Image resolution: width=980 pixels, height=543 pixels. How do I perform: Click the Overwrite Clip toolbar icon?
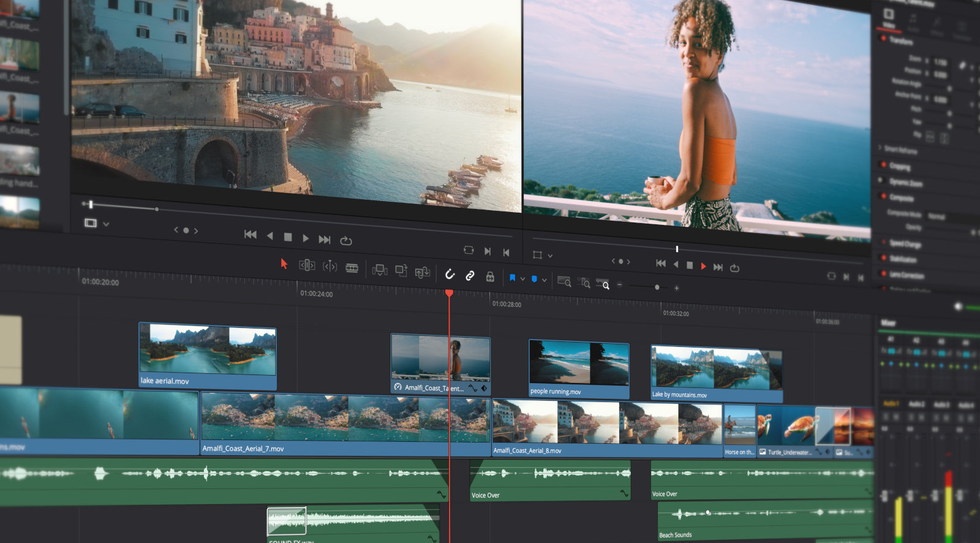(x=401, y=270)
